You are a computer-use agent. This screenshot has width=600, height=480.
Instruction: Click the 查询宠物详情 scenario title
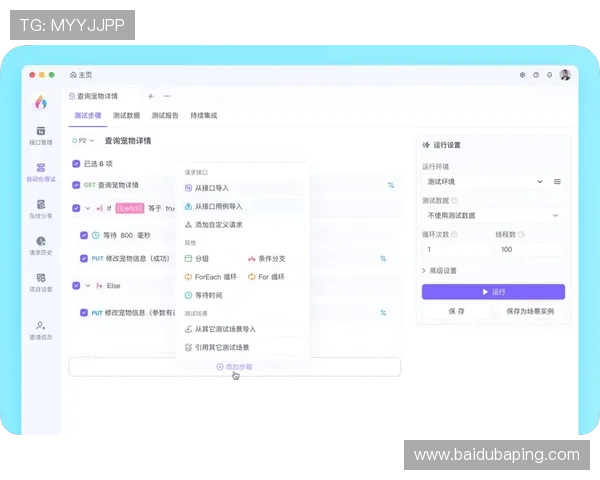[128, 140]
